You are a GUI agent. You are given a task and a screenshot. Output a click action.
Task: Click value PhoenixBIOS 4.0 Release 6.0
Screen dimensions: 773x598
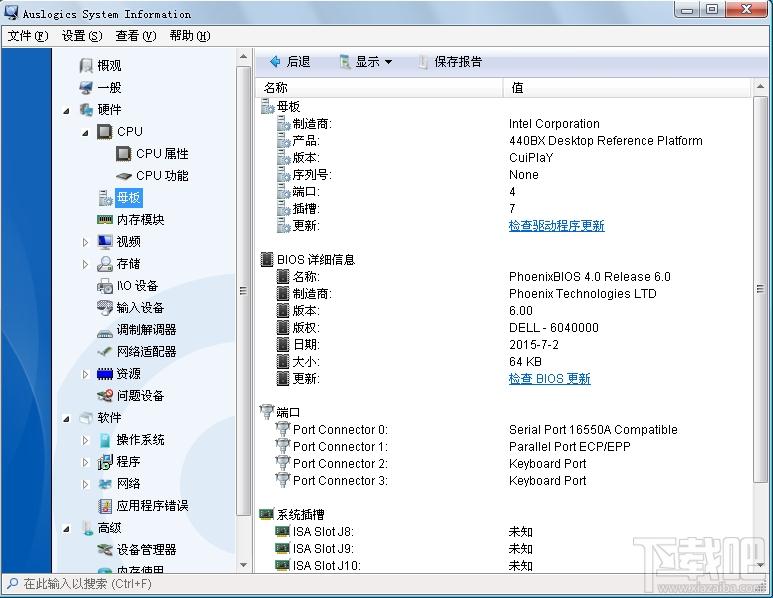pos(590,277)
